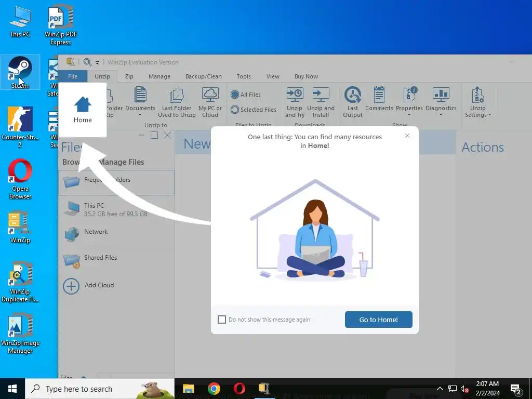Open the Steam desktop shortcut
The image size is (532, 399).
[x=20, y=72]
